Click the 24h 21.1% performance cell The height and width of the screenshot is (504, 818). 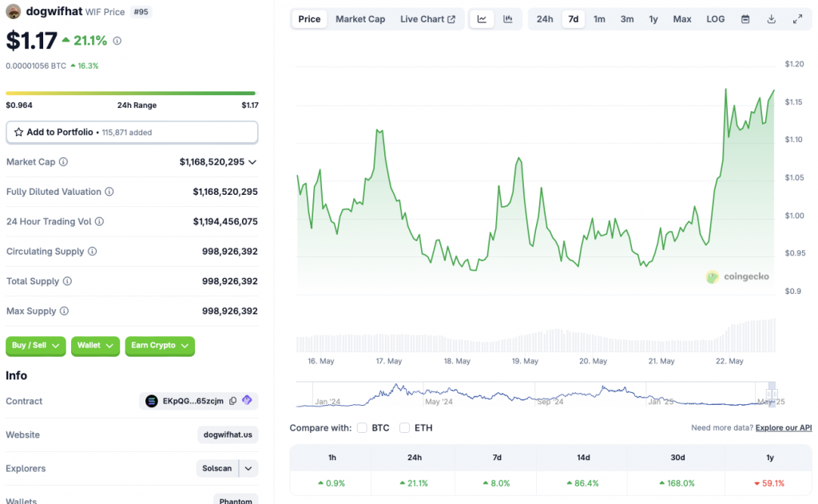point(414,483)
